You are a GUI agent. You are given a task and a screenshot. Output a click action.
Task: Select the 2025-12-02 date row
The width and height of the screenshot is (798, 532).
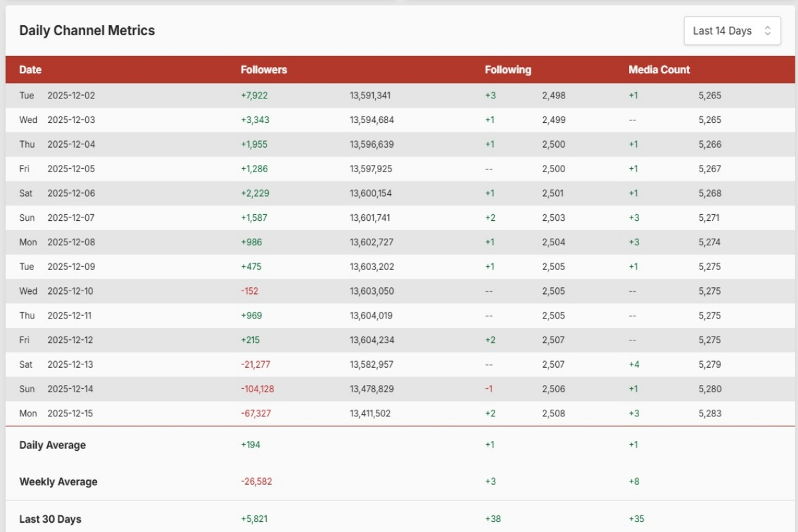point(71,95)
